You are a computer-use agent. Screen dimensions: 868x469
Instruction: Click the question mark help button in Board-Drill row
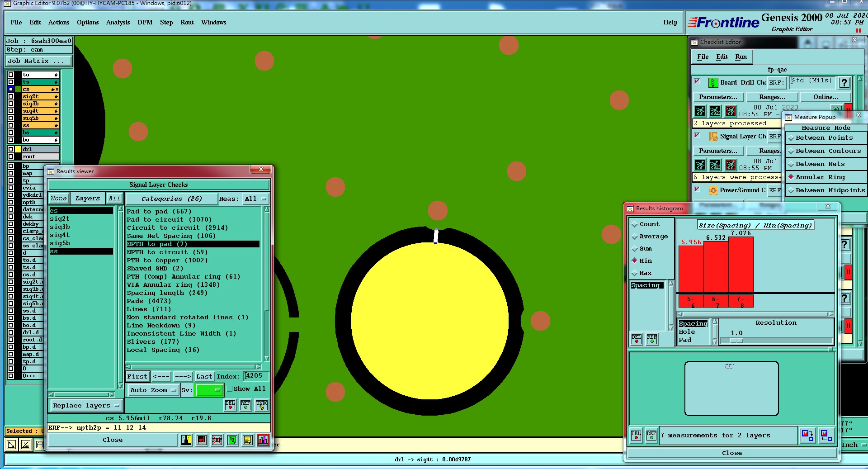pyautogui.click(x=844, y=83)
